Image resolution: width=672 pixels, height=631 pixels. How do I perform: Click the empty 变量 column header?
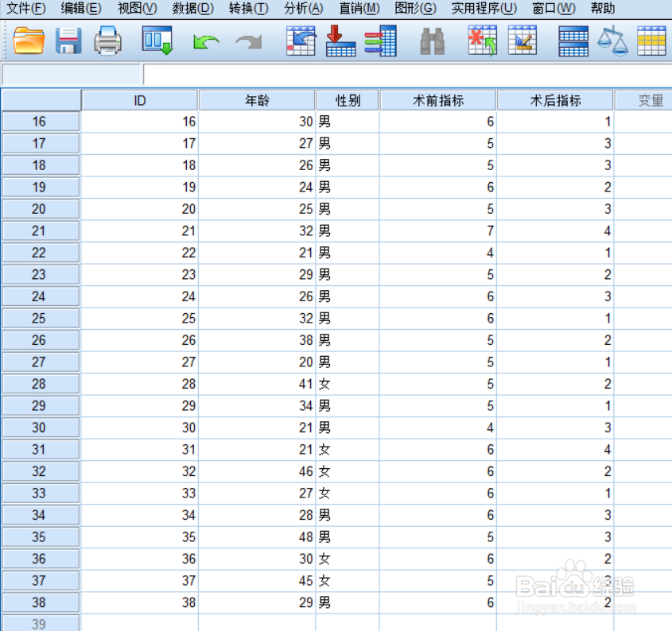coord(643,101)
